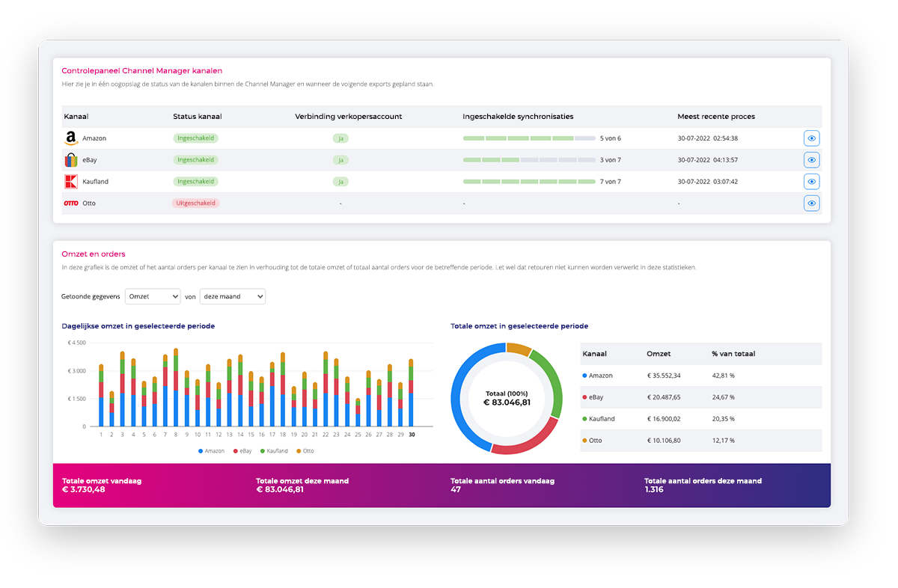Click the Amazon channel logo
The image size is (898, 588).
(x=71, y=138)
